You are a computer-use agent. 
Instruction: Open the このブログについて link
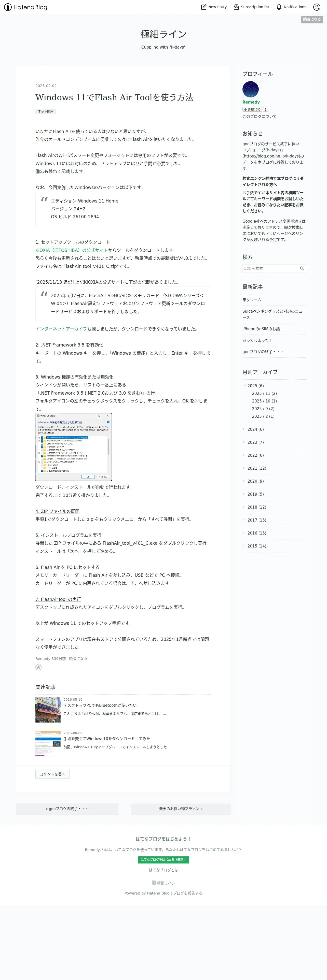click(260, 117)
